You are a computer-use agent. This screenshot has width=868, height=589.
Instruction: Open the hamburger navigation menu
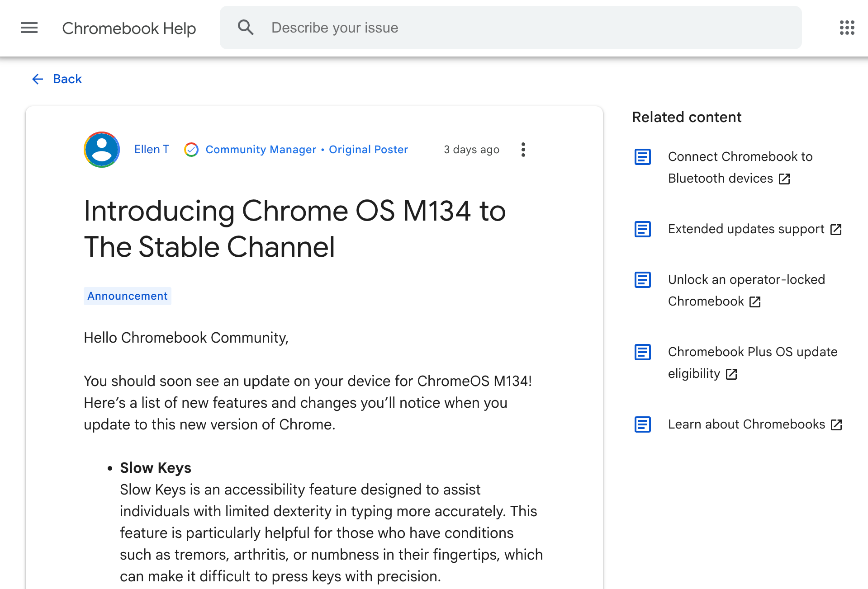coord(29,28)
